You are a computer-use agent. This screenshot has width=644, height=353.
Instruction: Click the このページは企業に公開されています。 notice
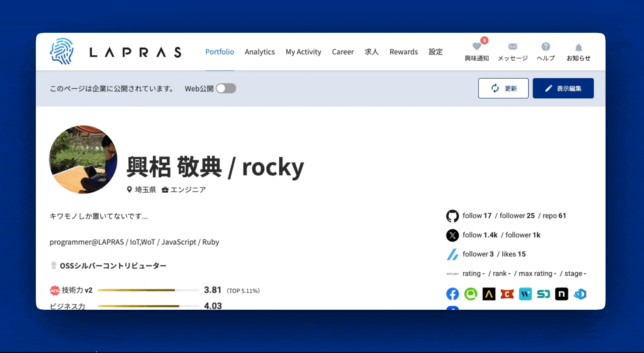coord(112,89)
